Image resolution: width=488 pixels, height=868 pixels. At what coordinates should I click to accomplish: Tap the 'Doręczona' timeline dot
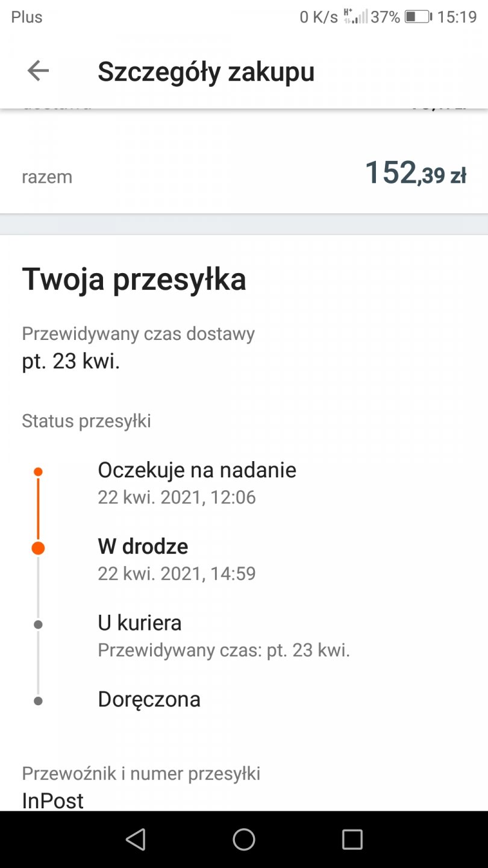point(38,701)
